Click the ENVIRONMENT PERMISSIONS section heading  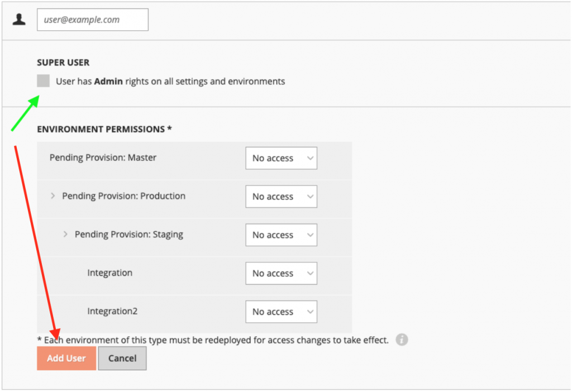tap(104, 129)
